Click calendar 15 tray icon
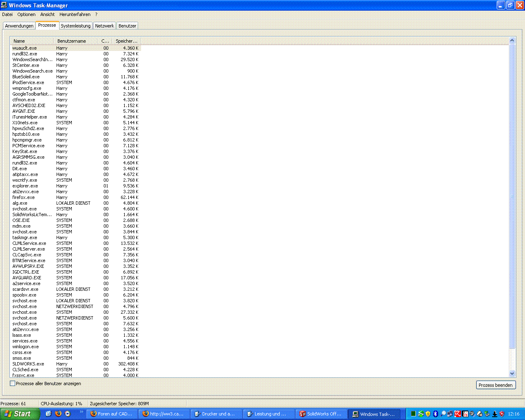This screenshot has height=420, width=525. coord(465,414)
